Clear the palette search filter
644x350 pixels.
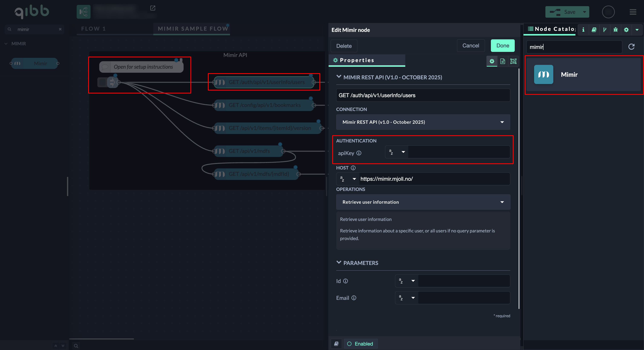60,29
